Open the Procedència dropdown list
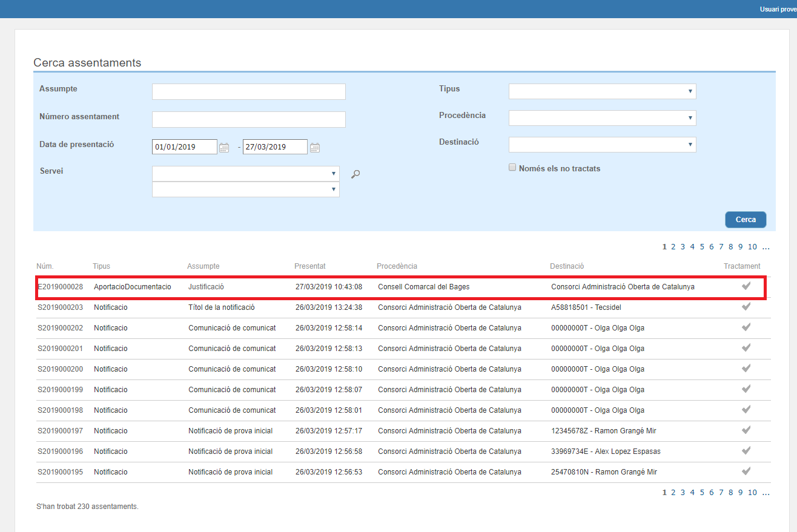The image size is (797, 532). pos(602,118)
